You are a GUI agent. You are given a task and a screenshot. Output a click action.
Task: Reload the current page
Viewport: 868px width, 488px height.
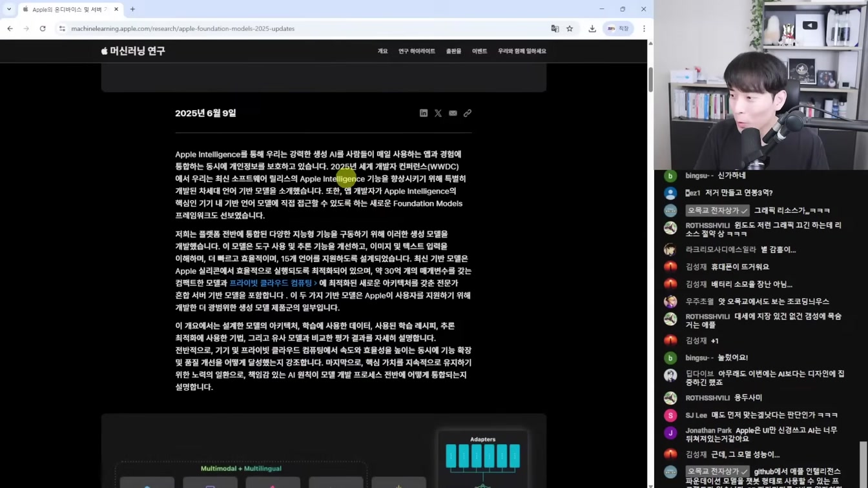point(43,28)
